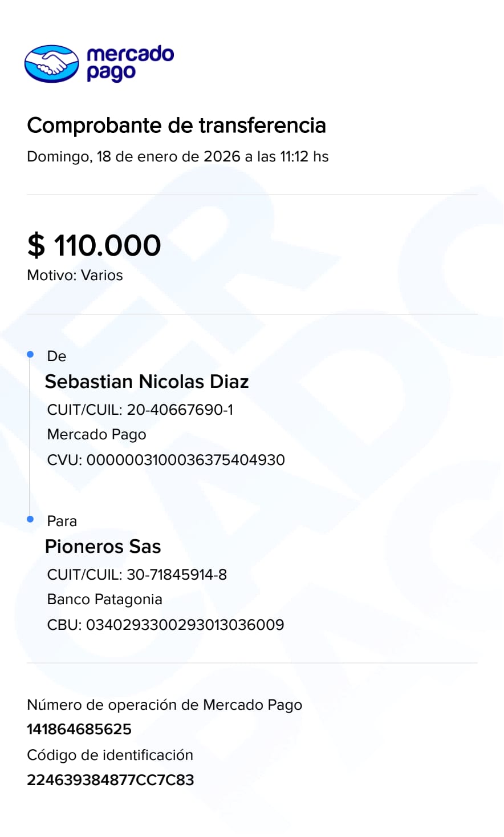
Task: Select the Comprobante de transferencia heading
Action: click(x=176, y=126)
